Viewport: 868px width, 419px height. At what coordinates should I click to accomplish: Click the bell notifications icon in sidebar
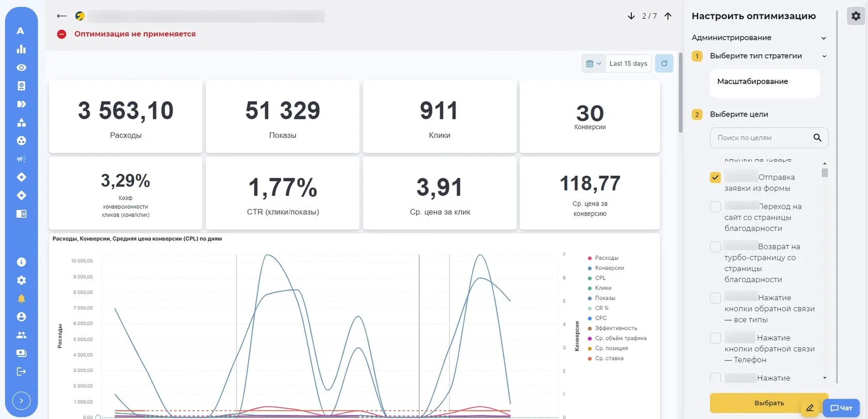click(x=21, y=299)
